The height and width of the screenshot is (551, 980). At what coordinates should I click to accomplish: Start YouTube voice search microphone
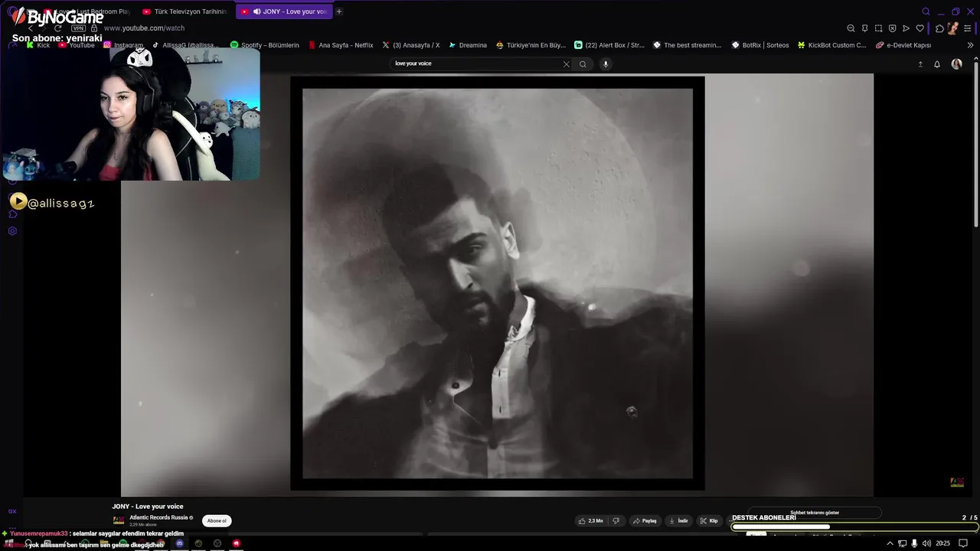click(x=606, y=64)
